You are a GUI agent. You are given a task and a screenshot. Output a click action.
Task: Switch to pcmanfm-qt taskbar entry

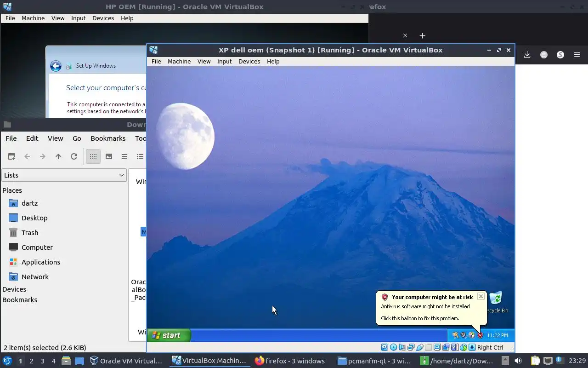(x=374, y=361)
